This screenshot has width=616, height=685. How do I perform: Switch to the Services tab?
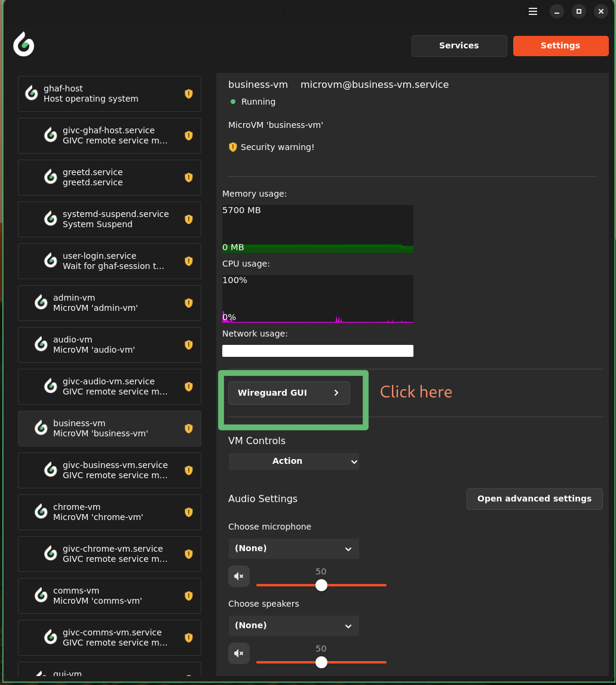click(x=459, y=45)
